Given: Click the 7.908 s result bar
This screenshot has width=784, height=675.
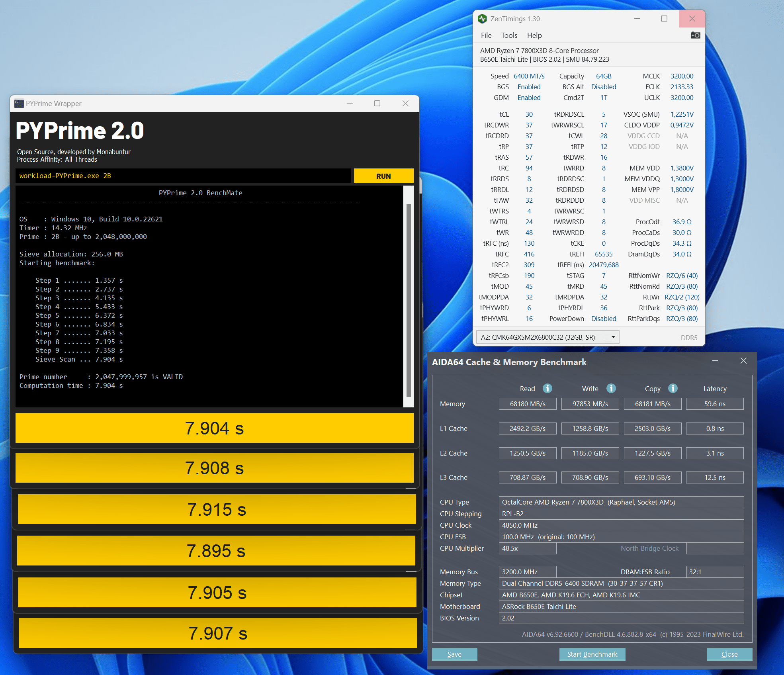Looking at the screenshot, I should click(214, 468).
